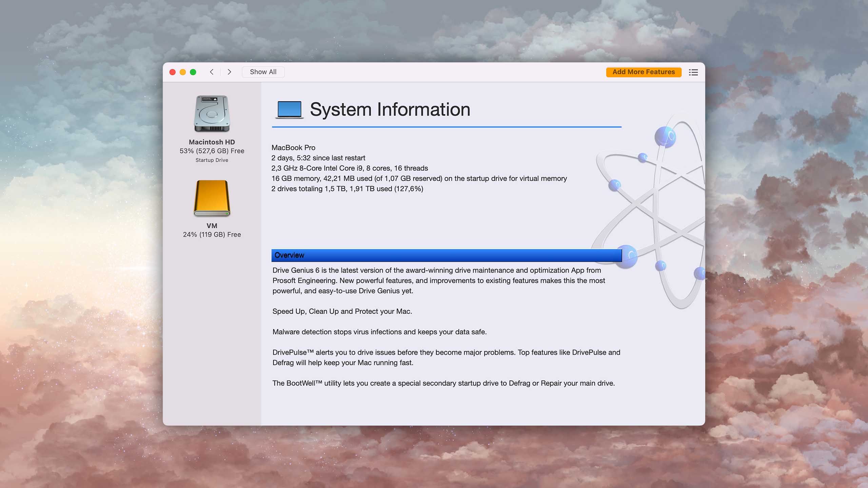The width and height of the screenshot is (868, 488).
Task: Open the list view menu icon
Action: pos(693,72)
